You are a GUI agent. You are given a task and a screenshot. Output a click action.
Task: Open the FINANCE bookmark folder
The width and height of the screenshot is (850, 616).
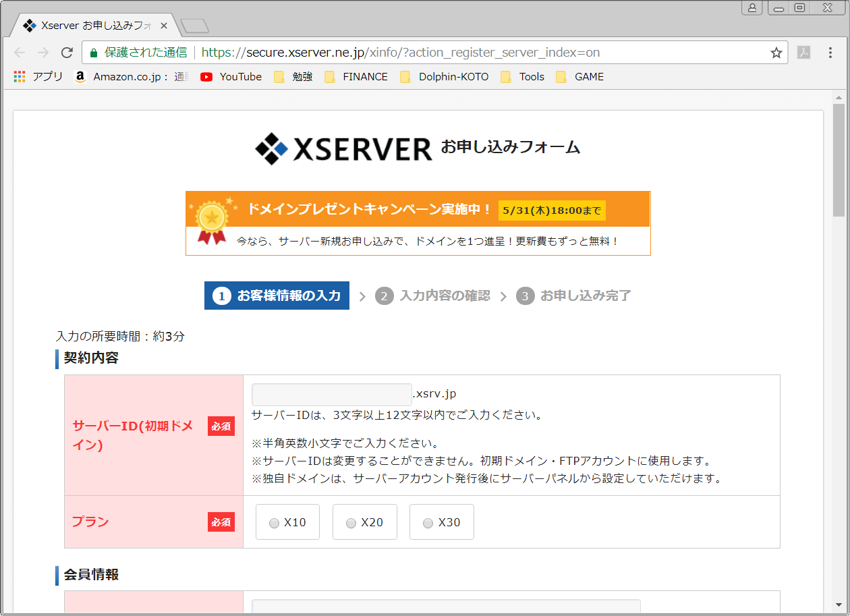(356, 77)
